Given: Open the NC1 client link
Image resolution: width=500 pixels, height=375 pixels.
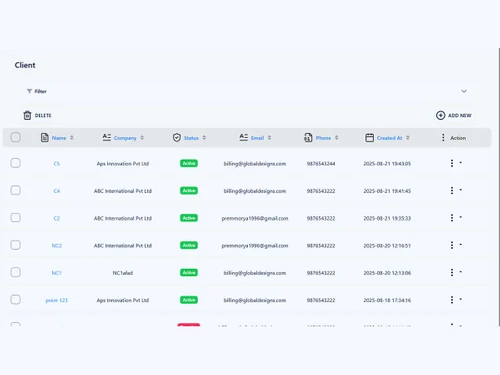Looking at the screenshot, I should point(57,273).
